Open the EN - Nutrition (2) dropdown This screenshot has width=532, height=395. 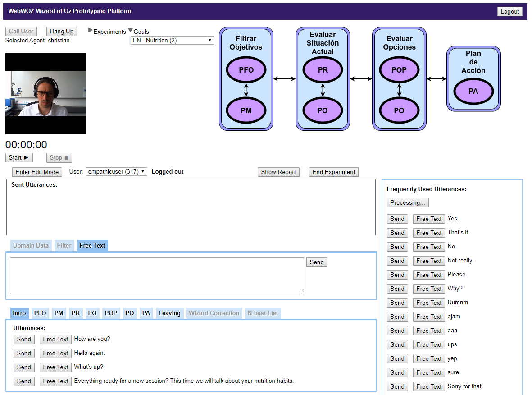tap(173, 41)
